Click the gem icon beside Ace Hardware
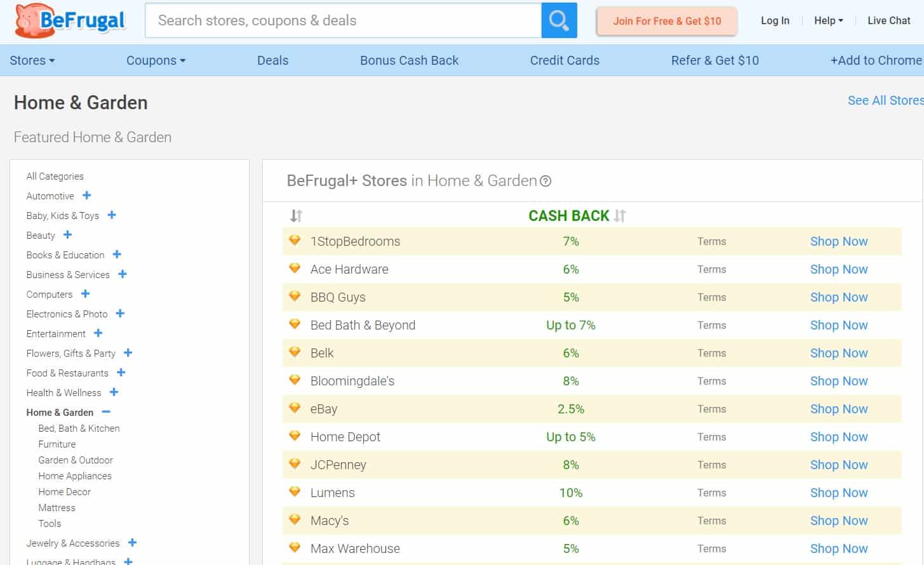Viewport: 924px width, 565px height. (295, 269)
